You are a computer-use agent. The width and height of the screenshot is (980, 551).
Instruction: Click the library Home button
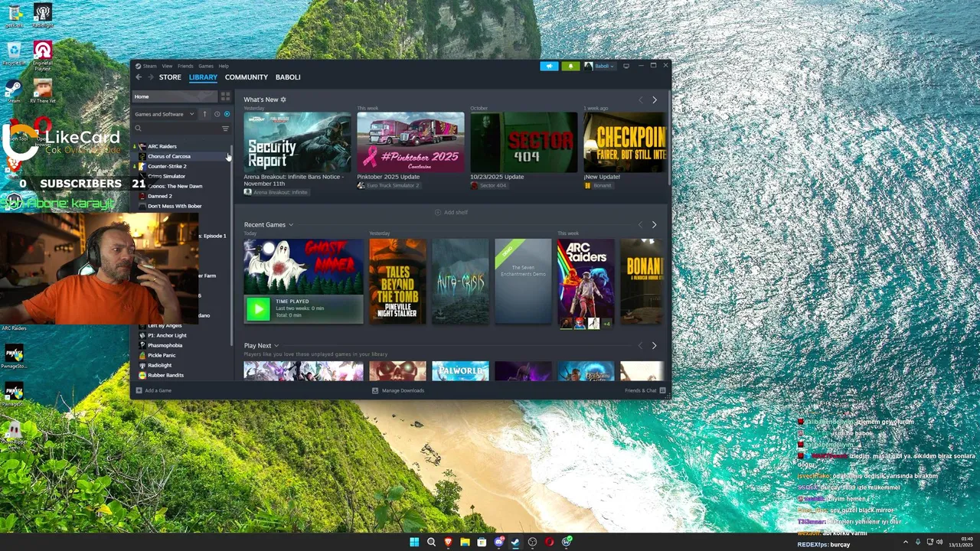click(x=175, y=96)
